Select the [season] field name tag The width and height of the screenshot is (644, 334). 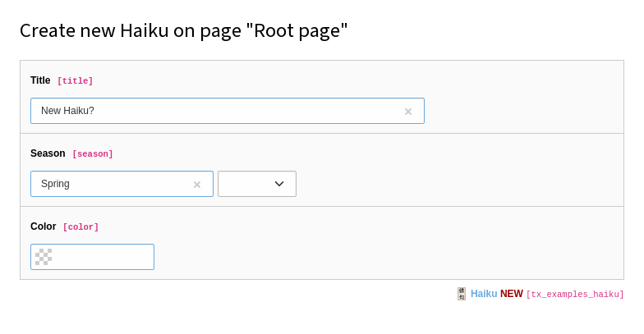pos(93,154)
